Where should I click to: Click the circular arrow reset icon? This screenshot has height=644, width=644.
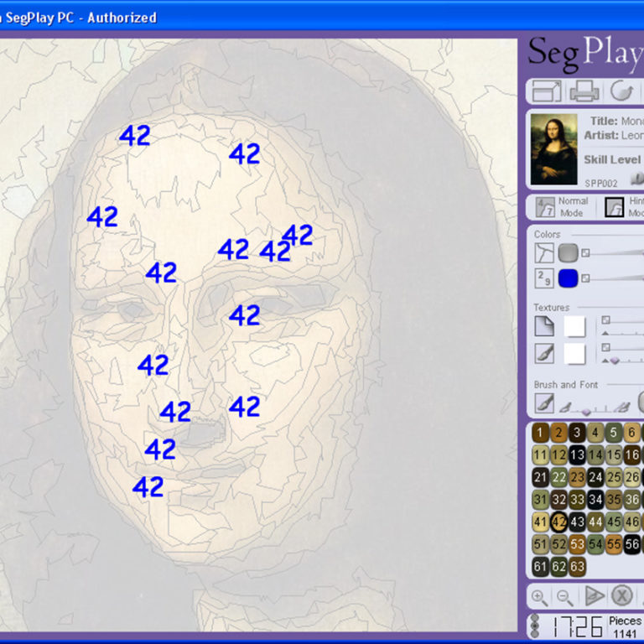coord(621,91)
